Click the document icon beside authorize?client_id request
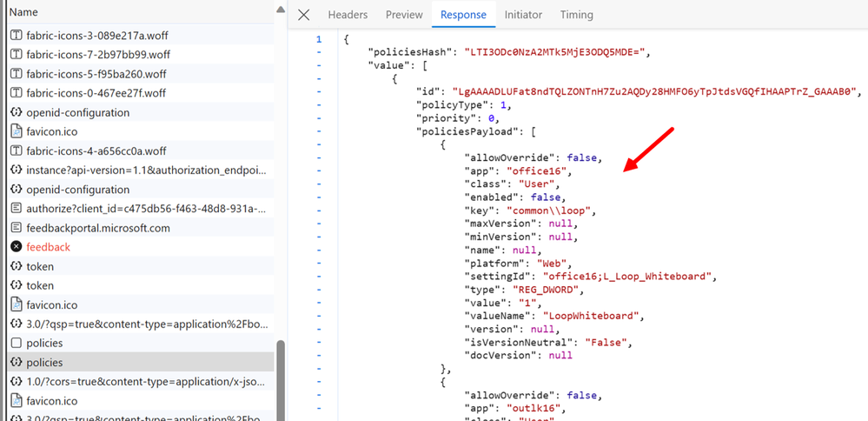Image resolution: width=868 pixels, height=421 pixels. click(x=17, y=209)
